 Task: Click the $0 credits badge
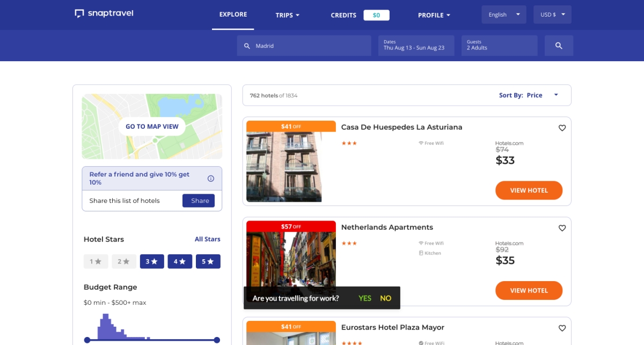click(x=376, y=15)
